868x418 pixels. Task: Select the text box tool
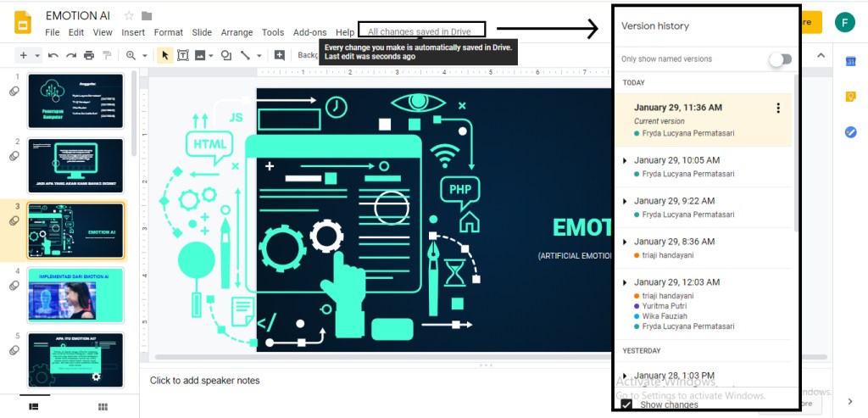(183, 55)
